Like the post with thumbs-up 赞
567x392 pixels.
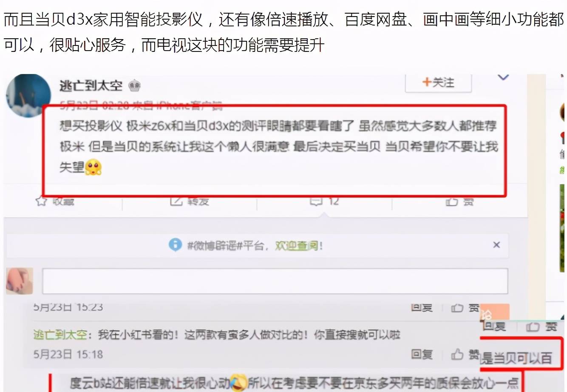pyautogui.click(x=451, y=202)
